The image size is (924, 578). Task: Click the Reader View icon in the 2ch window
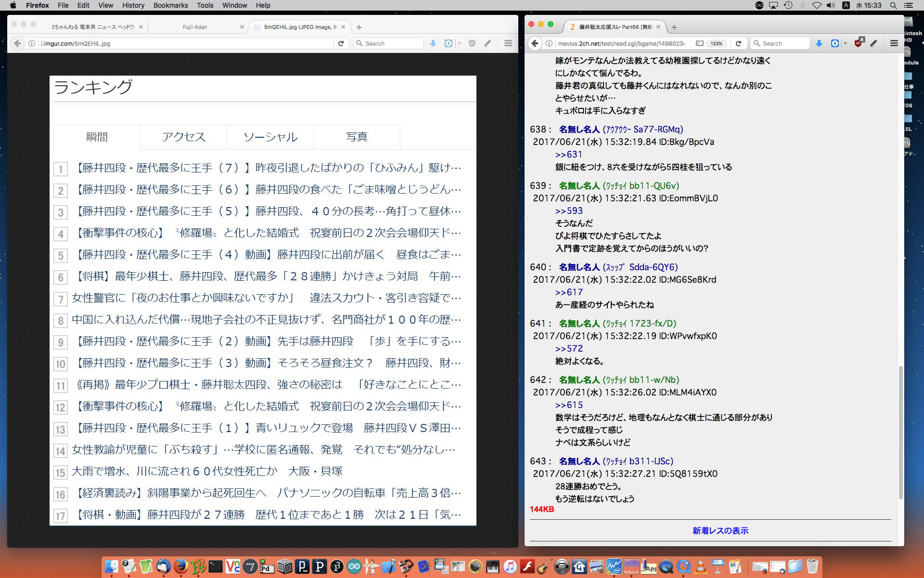point(700,43)
